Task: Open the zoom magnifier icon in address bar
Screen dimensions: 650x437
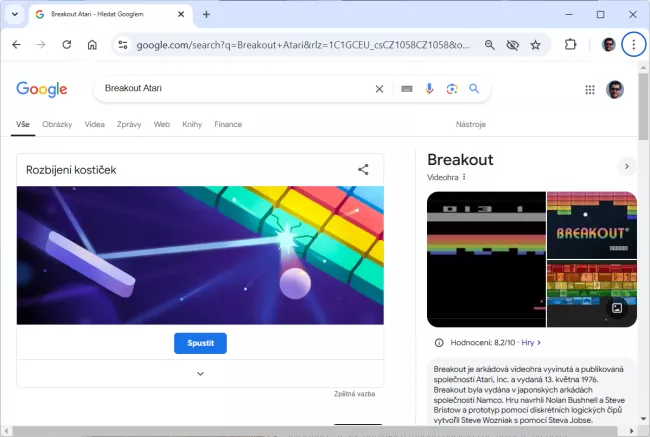Action: coord(490,45)
